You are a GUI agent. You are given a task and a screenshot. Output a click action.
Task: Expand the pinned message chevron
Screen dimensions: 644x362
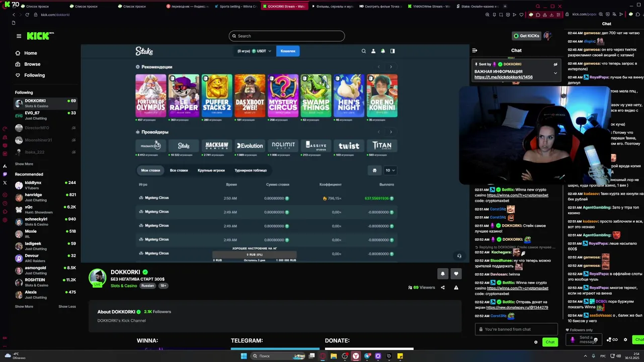coord(555,73)
